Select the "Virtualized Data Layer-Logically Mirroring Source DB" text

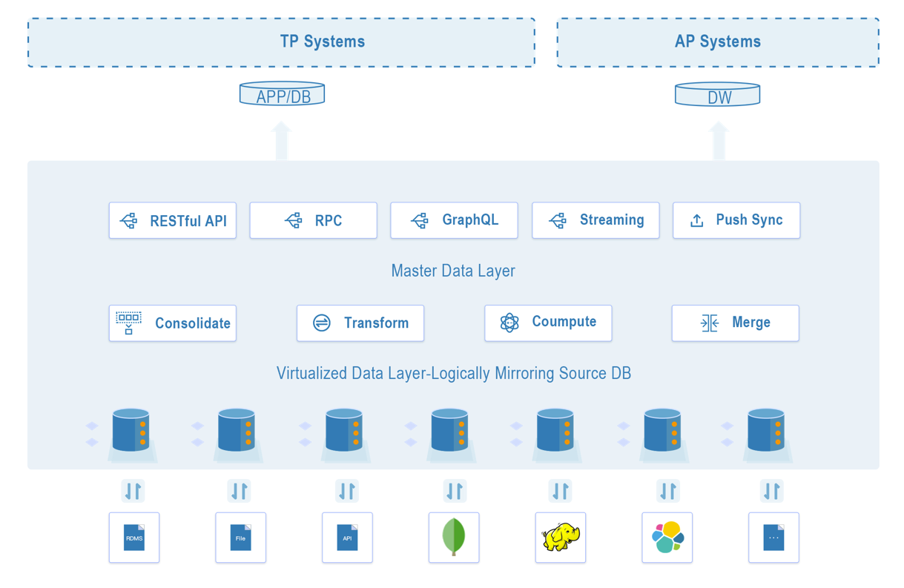(454, 373)
